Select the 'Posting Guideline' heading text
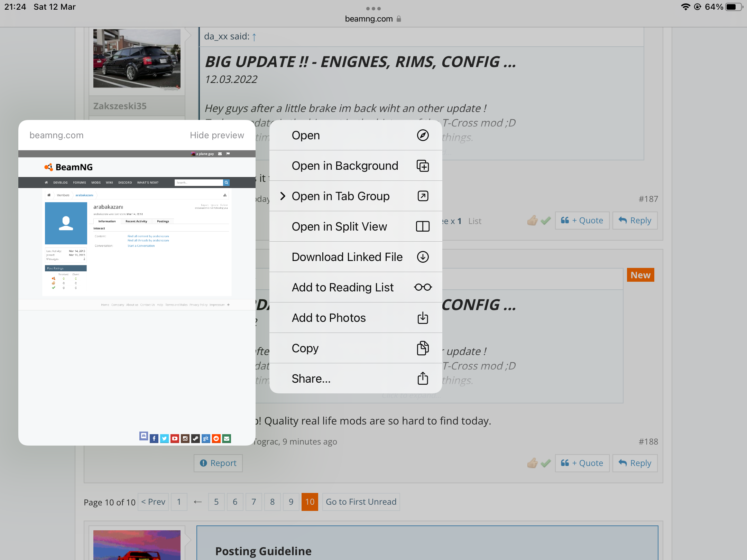This screenshot has height=560, width=747. (263, 551)
